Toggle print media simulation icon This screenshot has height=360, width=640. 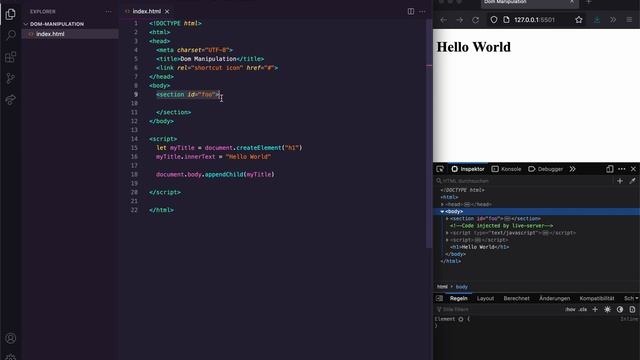point(632,309)
